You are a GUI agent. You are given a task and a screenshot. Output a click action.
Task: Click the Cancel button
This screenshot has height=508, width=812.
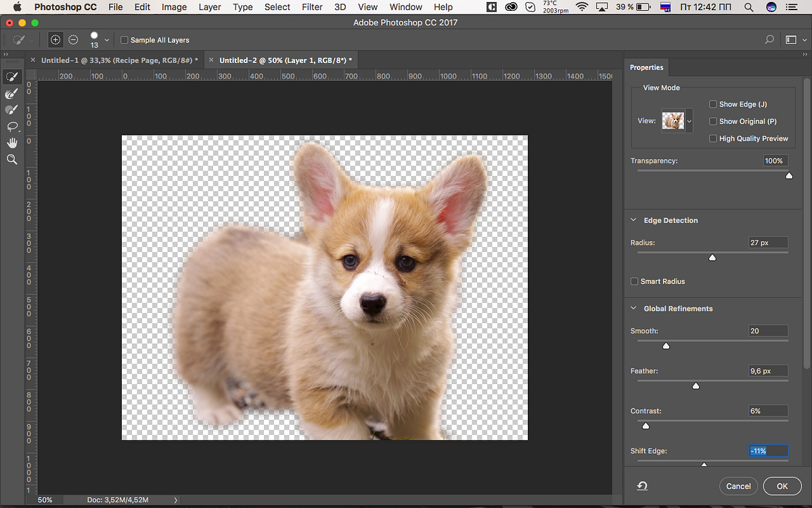(738, 486)
